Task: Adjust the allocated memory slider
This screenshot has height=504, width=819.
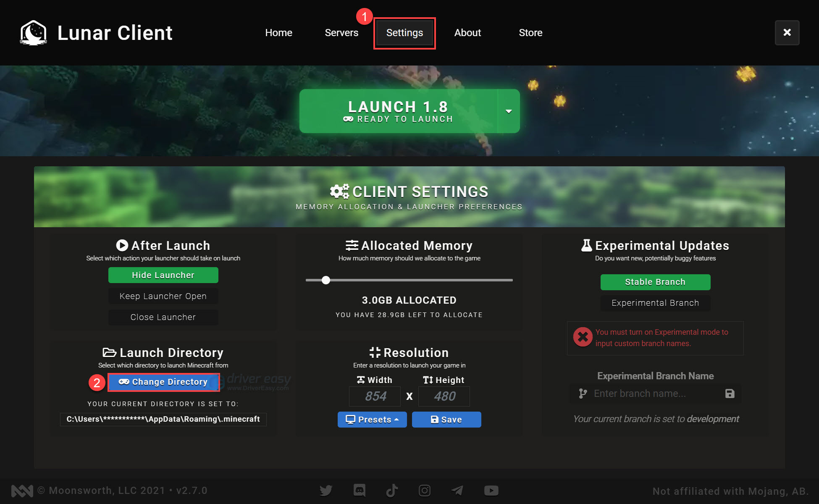Action: click(326, 280)
